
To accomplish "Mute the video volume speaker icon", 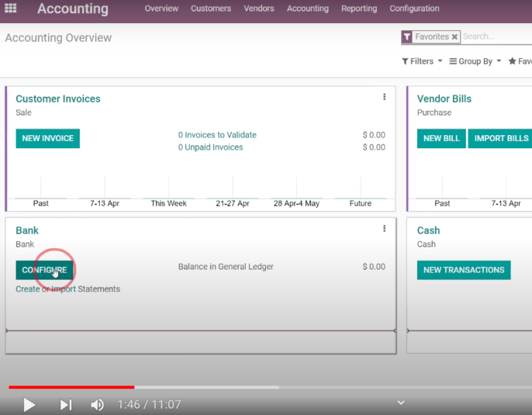I will 97,404.
